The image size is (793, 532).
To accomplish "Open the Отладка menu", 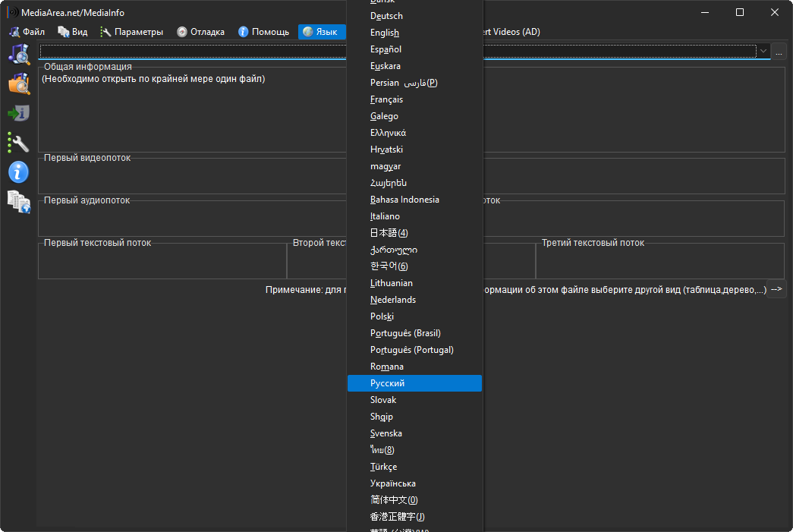I will pyautogui.click(x=200, y=32).
